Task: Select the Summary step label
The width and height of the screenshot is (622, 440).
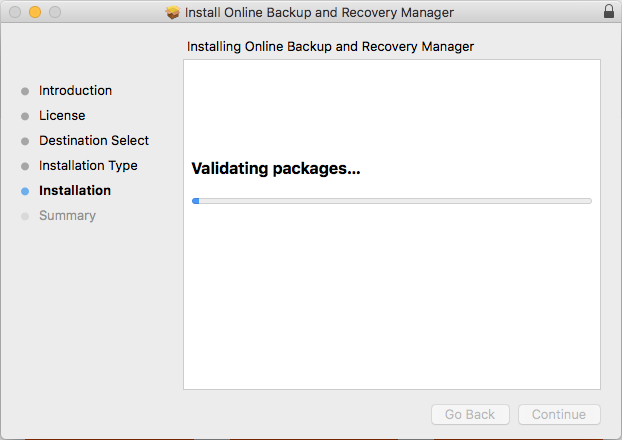Action: (x=67, y=215)
